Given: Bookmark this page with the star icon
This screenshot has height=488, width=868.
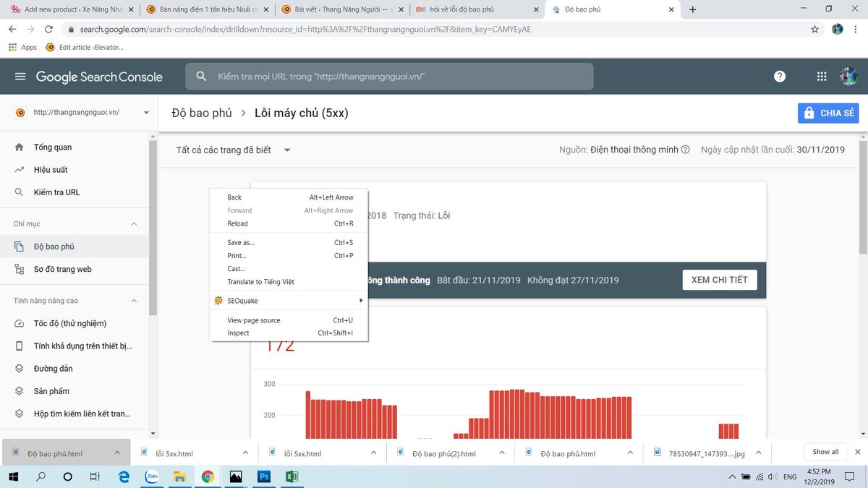Looking at the screenshot, I should pyautogui.click(x=815, y=30).
